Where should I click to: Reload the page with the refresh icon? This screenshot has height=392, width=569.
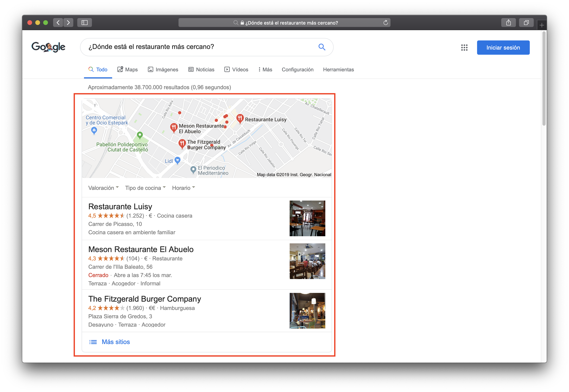coord(385,23)
